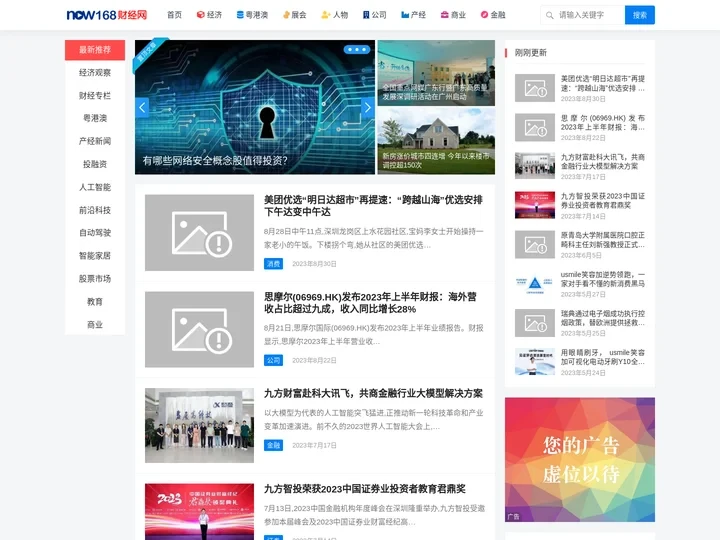Open the 有哪些网络安全概念股值得投资 carousel banner
Viewport: 720px width, 540px height.
(x=255, y=107)
